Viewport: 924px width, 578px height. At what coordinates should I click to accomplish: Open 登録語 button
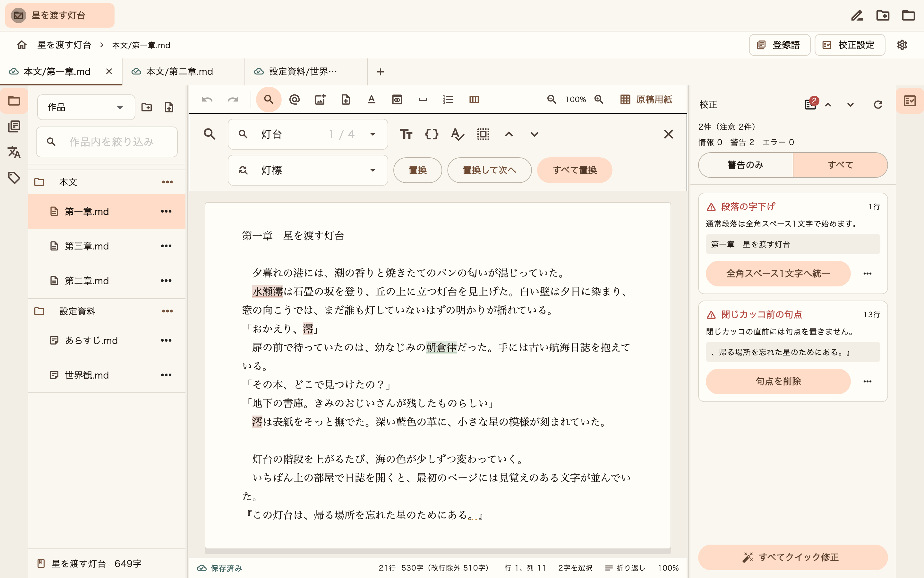point(779,45)
